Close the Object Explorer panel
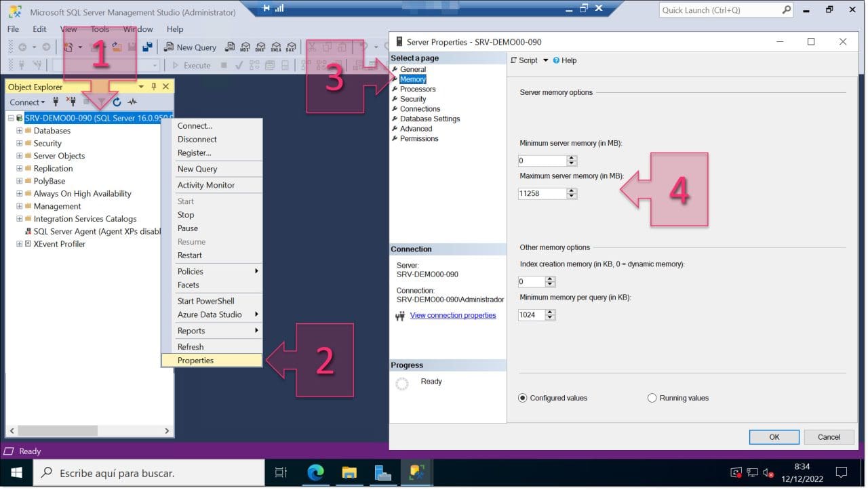 [x=166, y=87]
